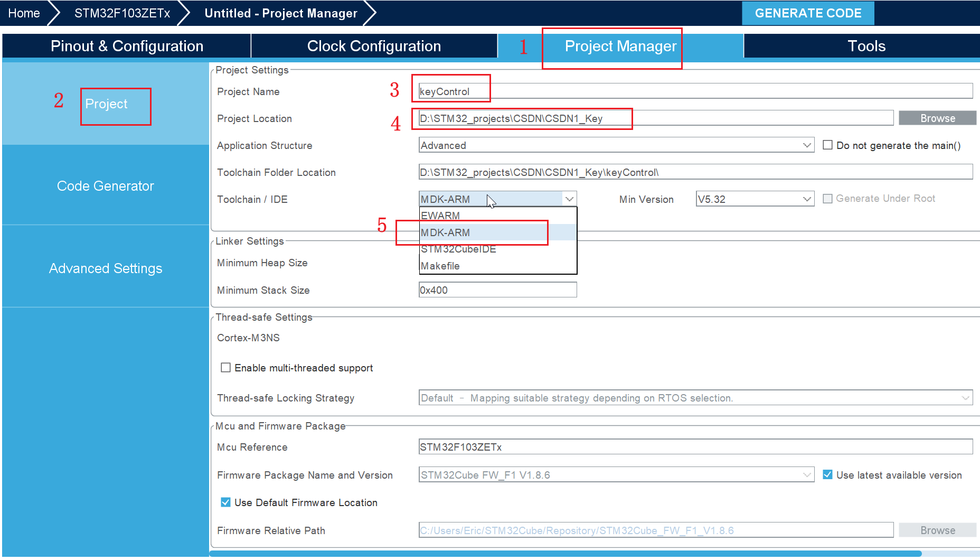Click the Cortex-M3NS text
This screenshot has height=560, width=980.
click(248, 338)
